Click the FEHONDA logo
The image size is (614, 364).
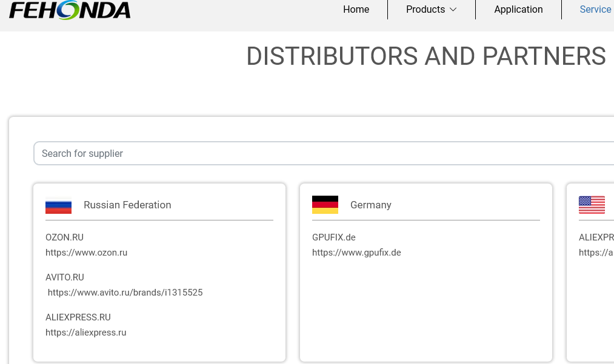click(x=70, y=10)
